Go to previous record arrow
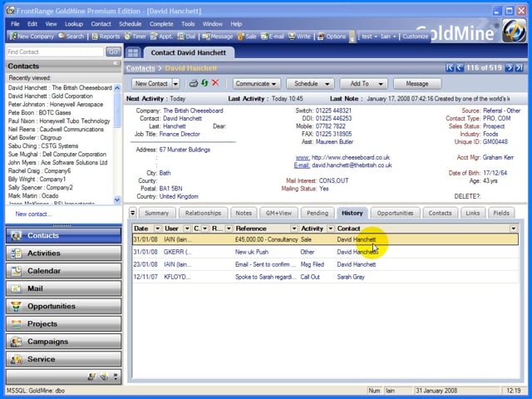Image resolution: width=532 pixels, height=399 pixels. point(459,68)
